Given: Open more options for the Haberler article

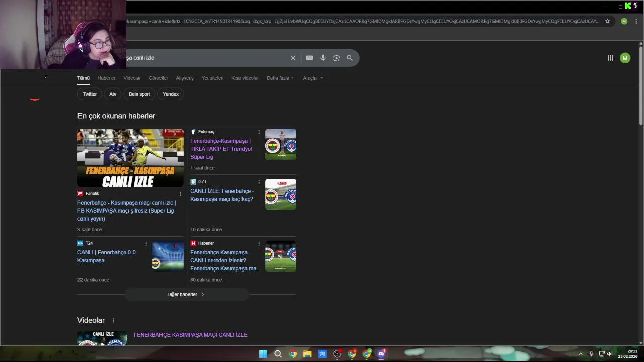Looking at the screenshot, I should coord(259,244).
